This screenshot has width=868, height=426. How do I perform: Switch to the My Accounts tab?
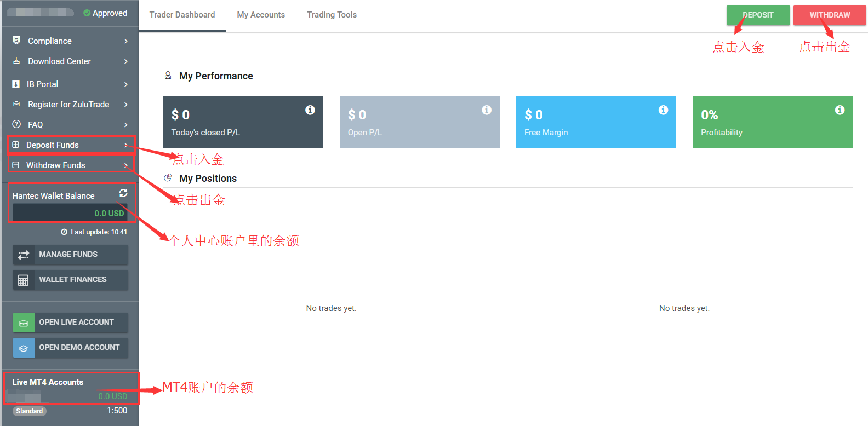click(x=261, y=15)
